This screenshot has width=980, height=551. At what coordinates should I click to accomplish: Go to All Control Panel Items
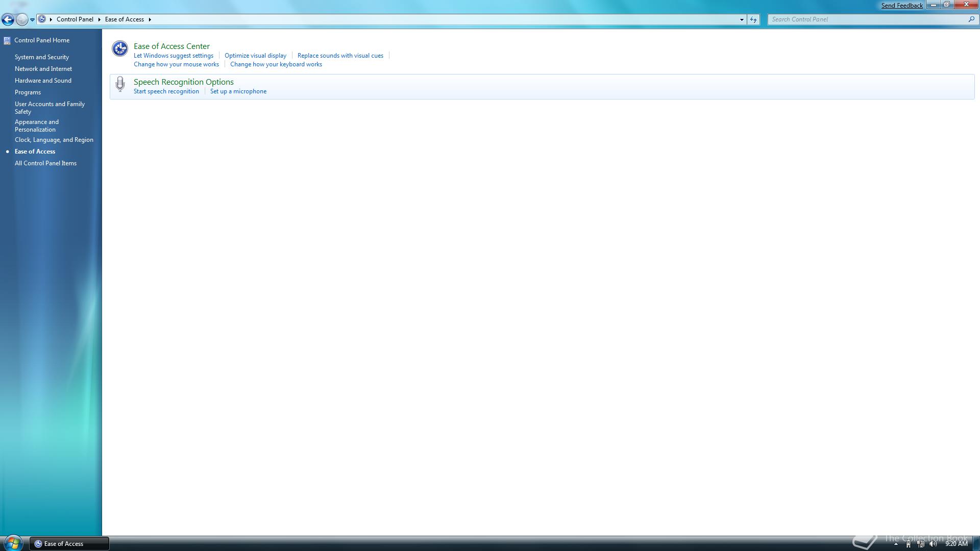(45, 163)
